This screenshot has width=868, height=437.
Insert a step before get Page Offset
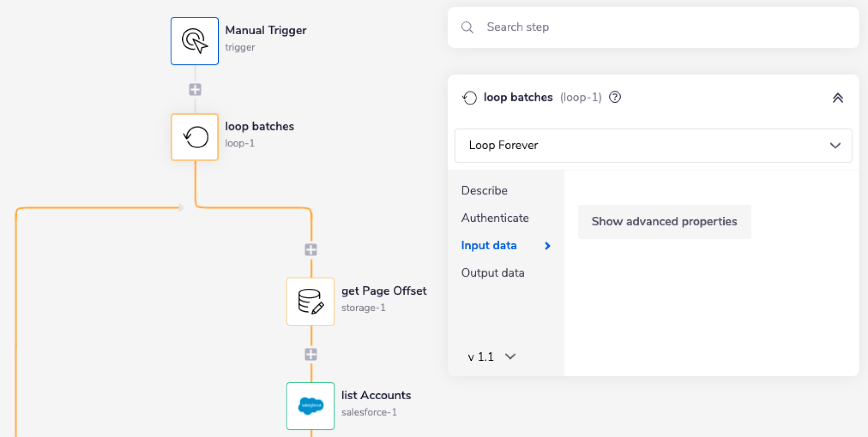pos(310,249)
